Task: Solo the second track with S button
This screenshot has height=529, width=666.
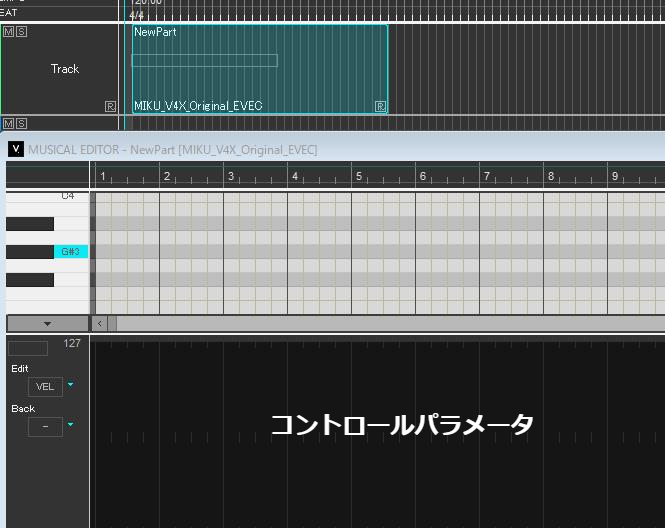Action: click(x=22, y=124)
